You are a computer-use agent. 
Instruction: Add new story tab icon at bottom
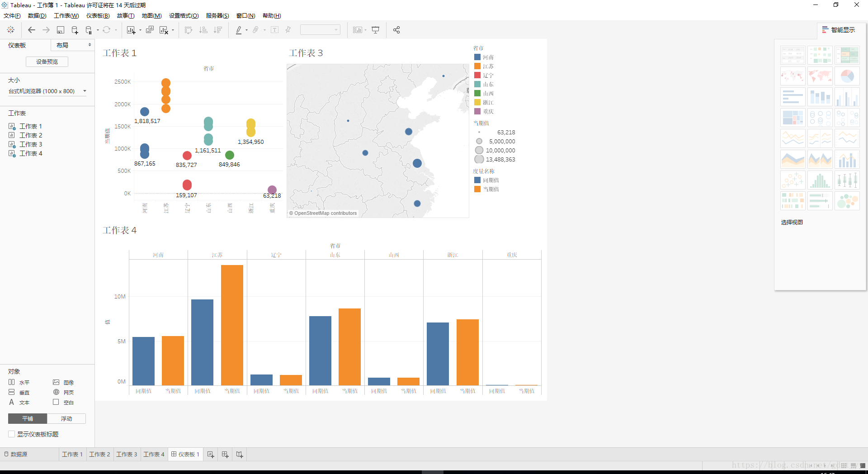click(x=240, y=455)
